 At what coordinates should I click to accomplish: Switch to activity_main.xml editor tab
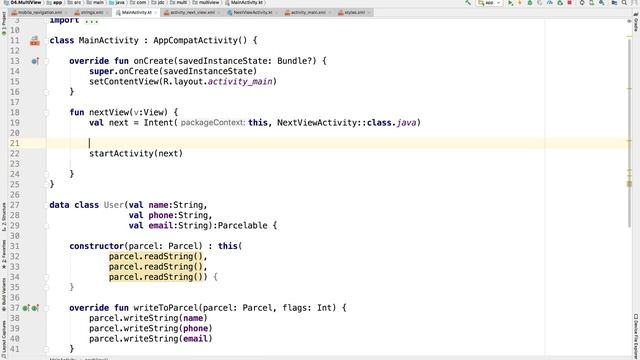308,13
